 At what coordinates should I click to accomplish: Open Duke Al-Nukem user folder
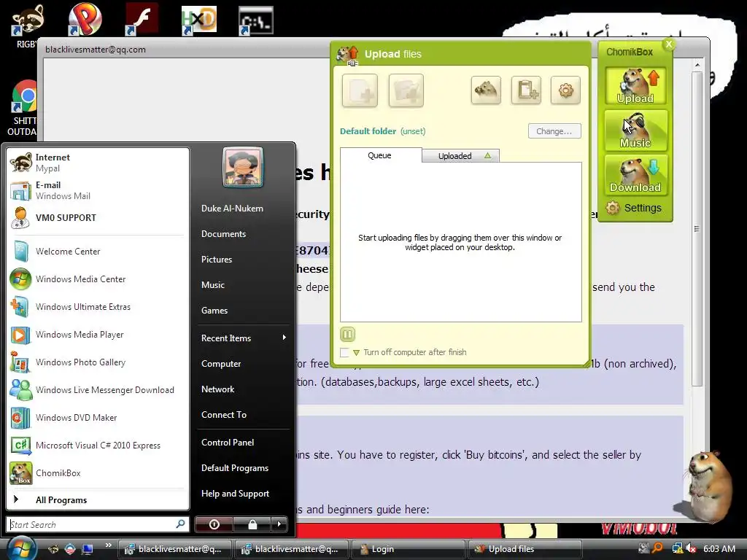[x=232, y=209]
